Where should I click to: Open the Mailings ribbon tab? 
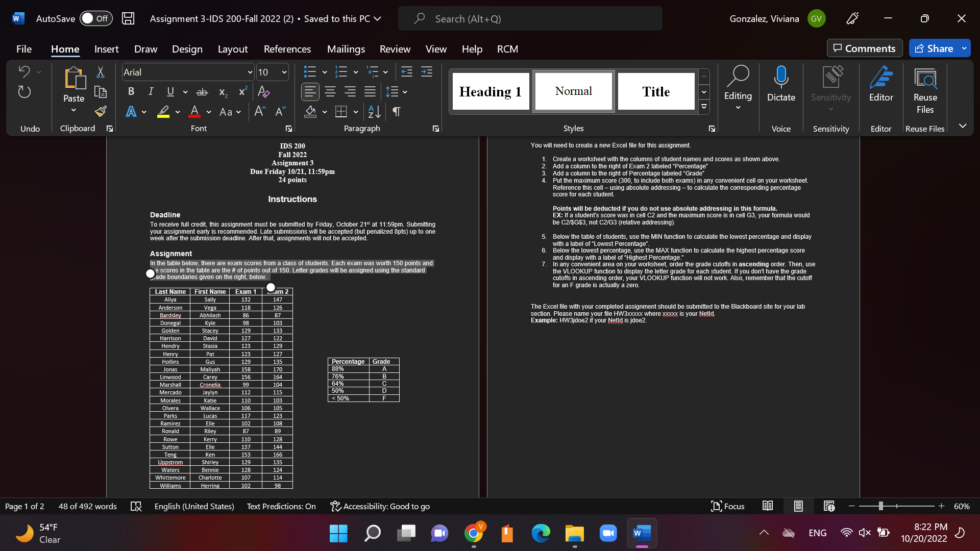point(346,49)
